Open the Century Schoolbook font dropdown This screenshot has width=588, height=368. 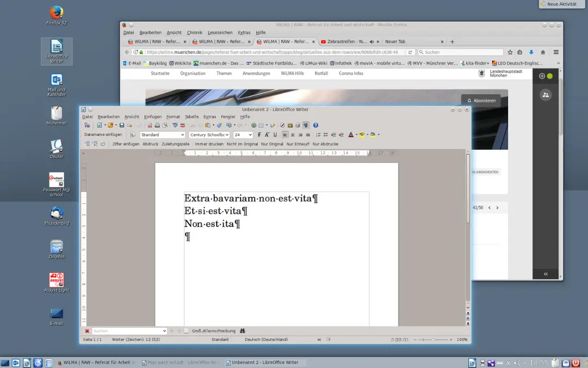[227, 135]
